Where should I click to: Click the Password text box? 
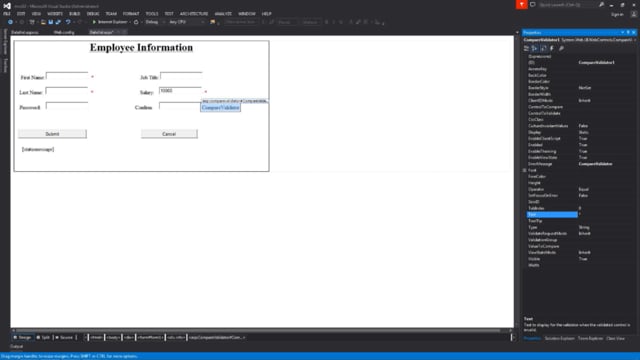click(67, 106)
